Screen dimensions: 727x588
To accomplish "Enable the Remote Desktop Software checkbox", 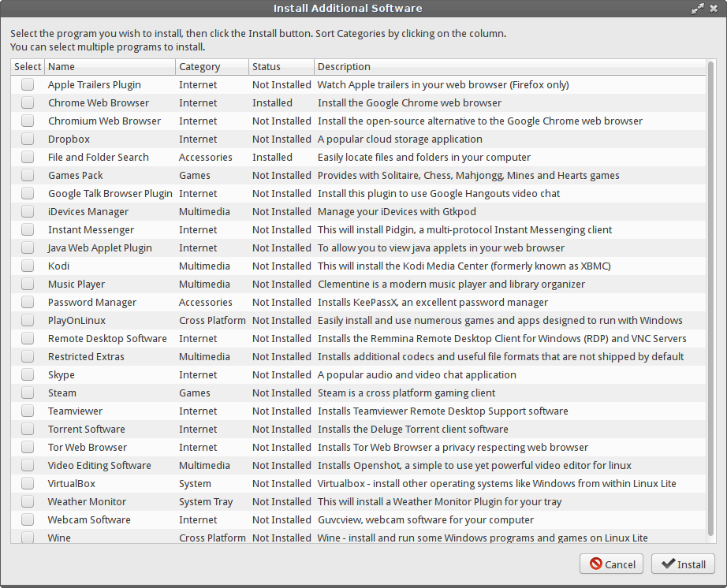I will click(x=28, y=338).
